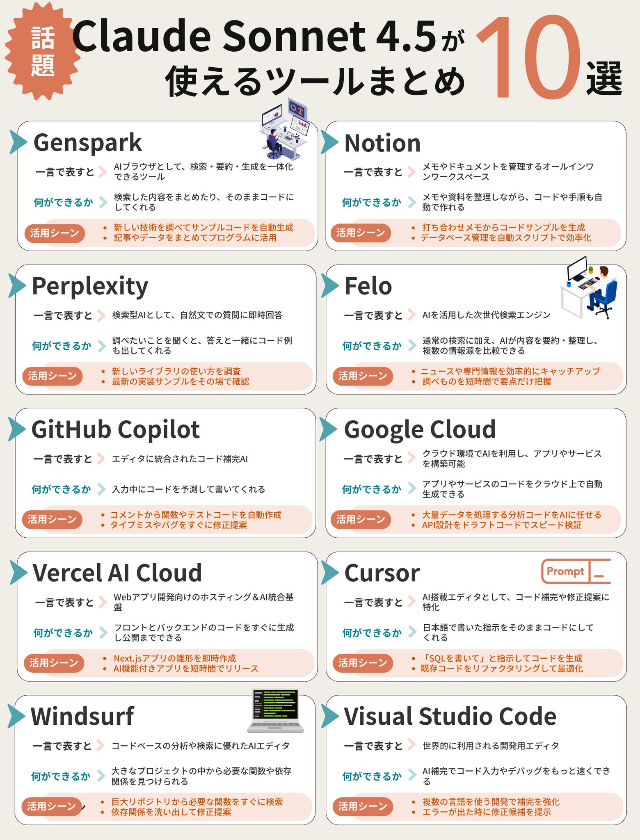Click text データベース管理を自動スクリプトで効率化
Viewport: 640px width, 840px height.
pos(505,238)
